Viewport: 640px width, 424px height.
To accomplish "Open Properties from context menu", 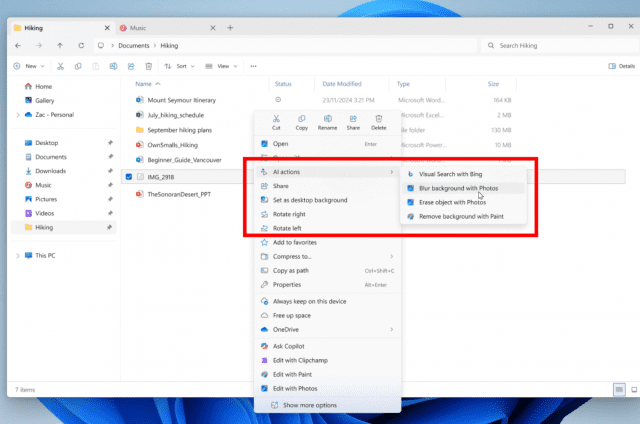I will pyautogui.click(x=327, y=284).
